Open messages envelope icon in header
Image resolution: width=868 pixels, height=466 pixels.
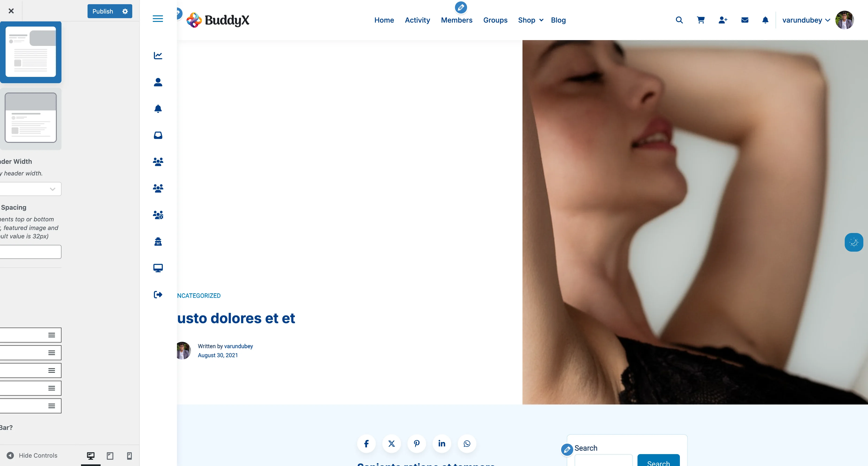[x=745, y=20]
